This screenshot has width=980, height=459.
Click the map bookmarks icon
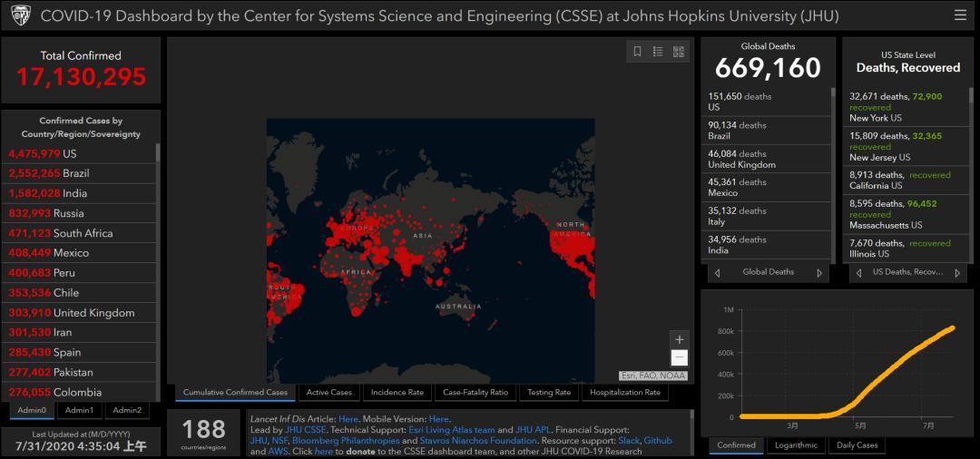coord(638,52)
